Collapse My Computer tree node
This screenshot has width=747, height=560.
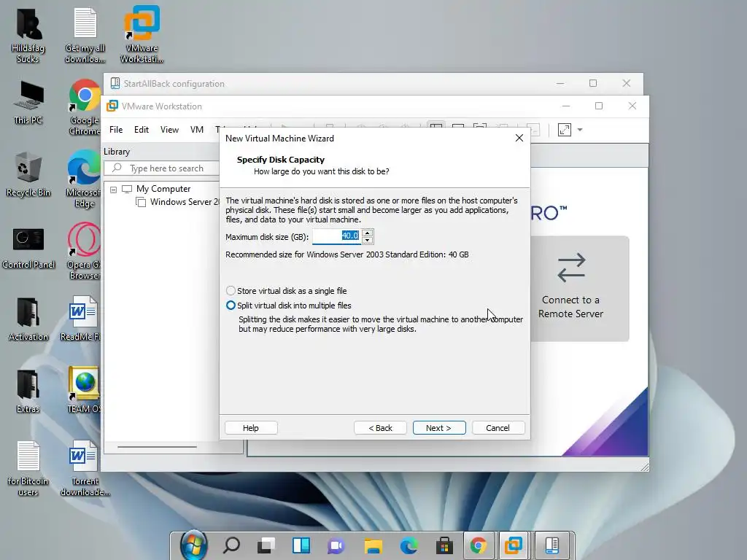point(113,190)
